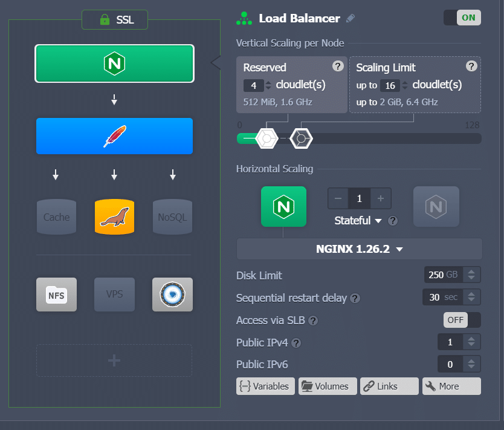The width and height of the screenshot is (504, 430).
Task: Open the Stateful scaling mode dropdown
Action: (x=358, y=221)
